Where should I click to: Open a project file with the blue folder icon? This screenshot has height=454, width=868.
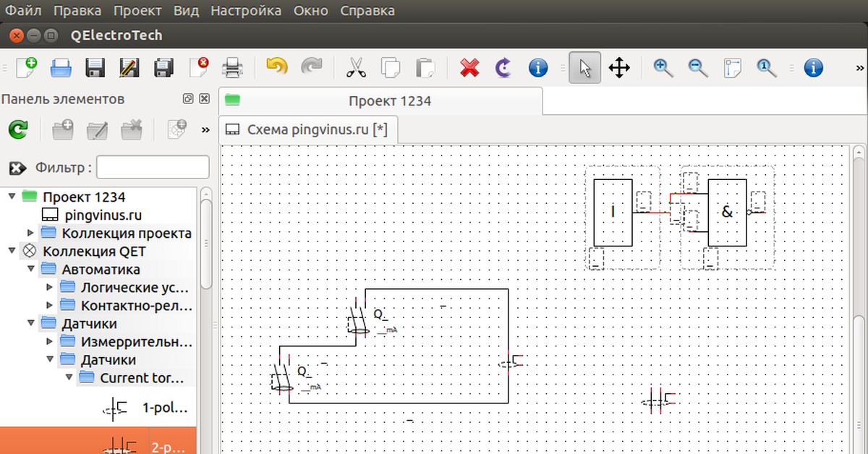pyautogui.click(x=61, y=68)
